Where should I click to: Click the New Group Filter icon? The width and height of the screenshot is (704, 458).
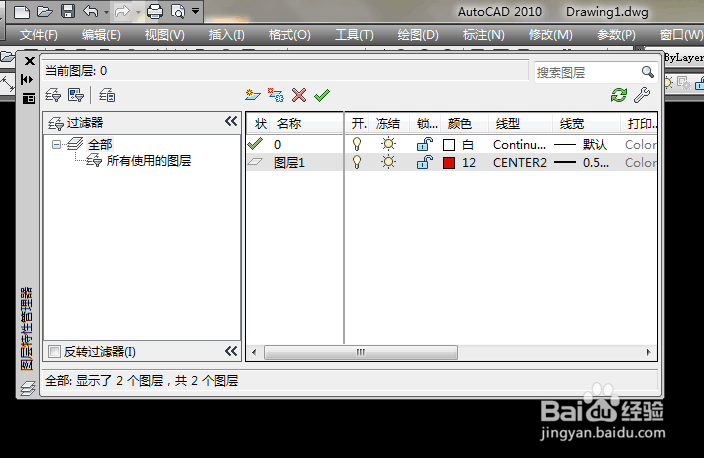pos(75,95)
